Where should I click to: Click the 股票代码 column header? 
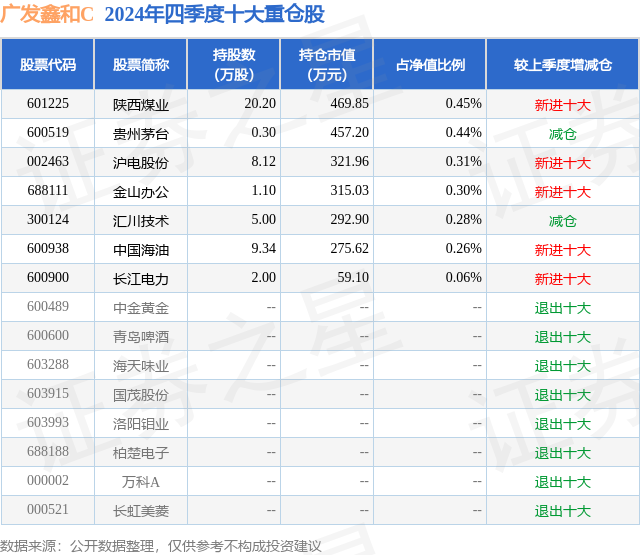[48, 64]
